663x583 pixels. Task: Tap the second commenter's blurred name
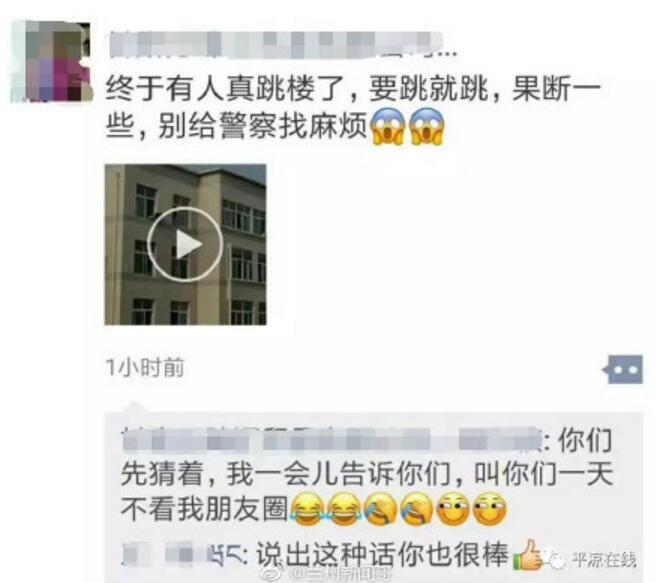(x=182, y=554)
